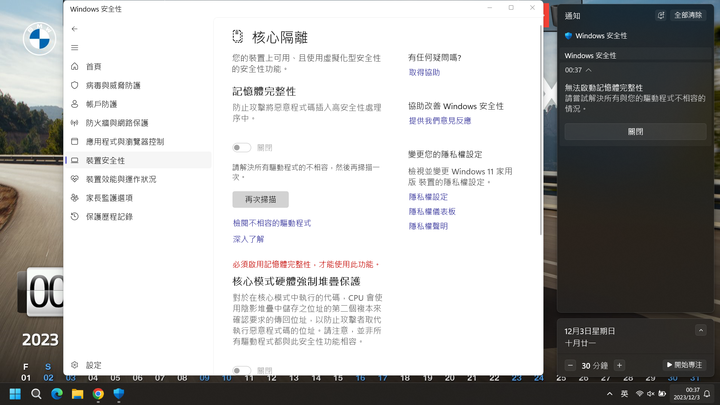This screenshot has height=405, width=720.
Task: Collapse calendar panel with chevron
Action: coord(701,330)
